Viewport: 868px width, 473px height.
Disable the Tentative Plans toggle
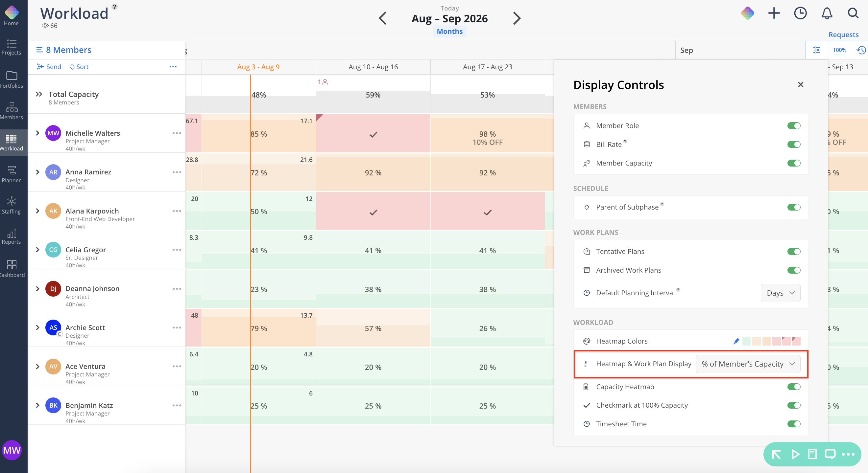click(x=794, y=252)
